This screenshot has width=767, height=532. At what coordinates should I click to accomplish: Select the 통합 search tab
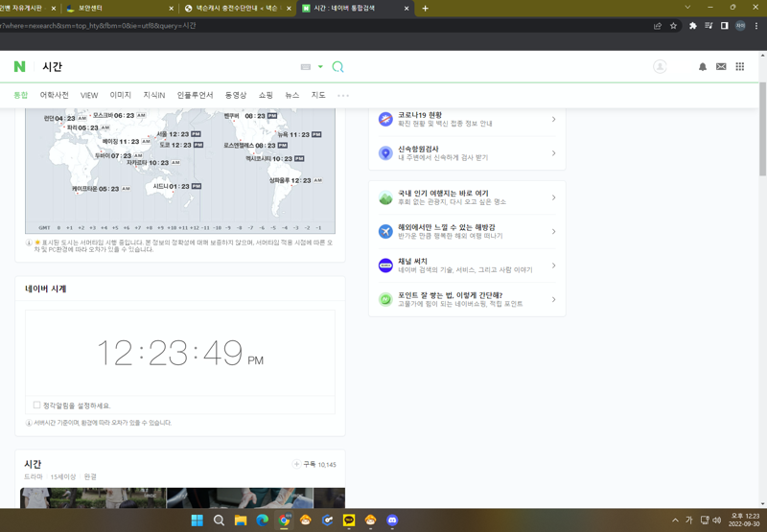(20, 95)
